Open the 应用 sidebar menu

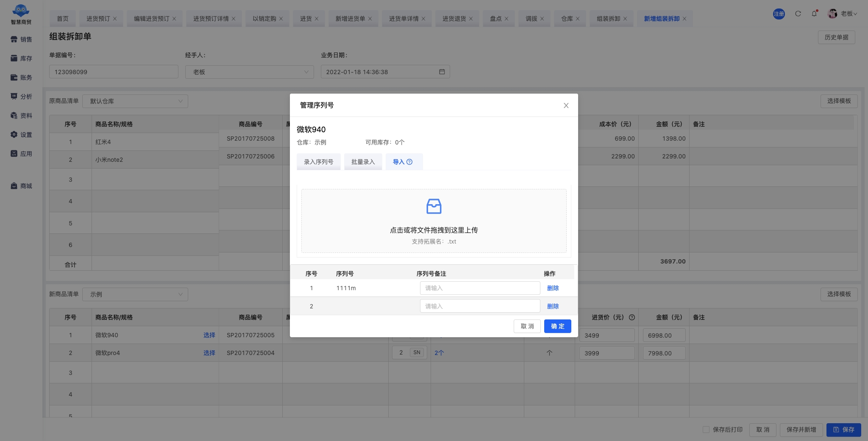tap(21, 154)
